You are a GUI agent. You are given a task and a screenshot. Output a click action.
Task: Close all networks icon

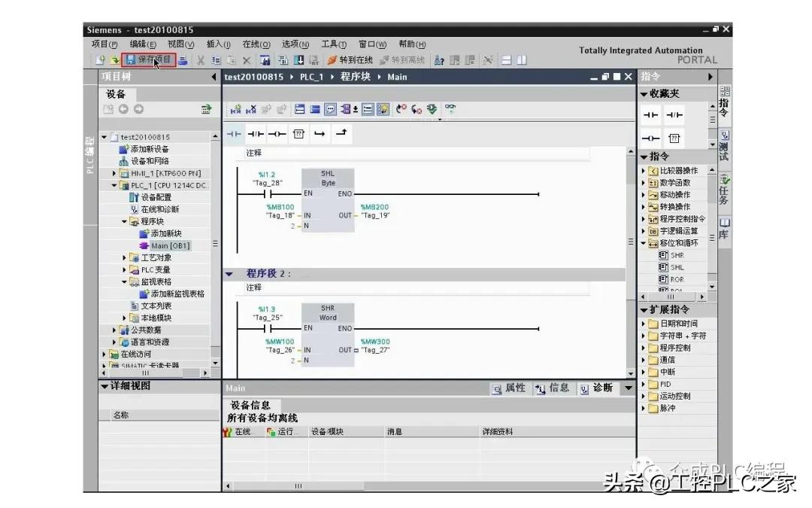pos(315,109)
